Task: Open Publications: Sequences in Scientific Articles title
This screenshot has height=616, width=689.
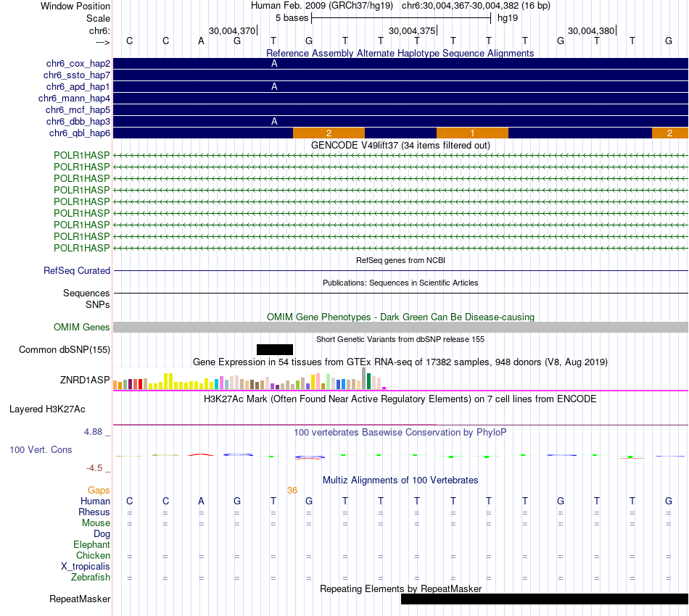Action: pyautogui.click(x=400, y=283)
